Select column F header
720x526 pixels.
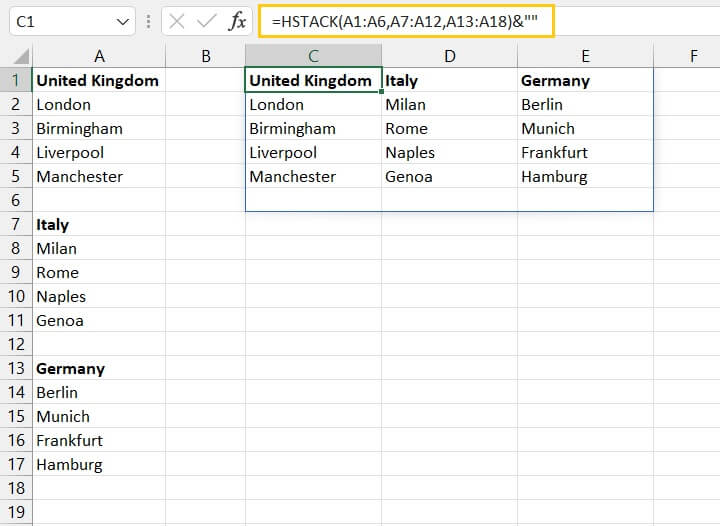tap(693, 57)
